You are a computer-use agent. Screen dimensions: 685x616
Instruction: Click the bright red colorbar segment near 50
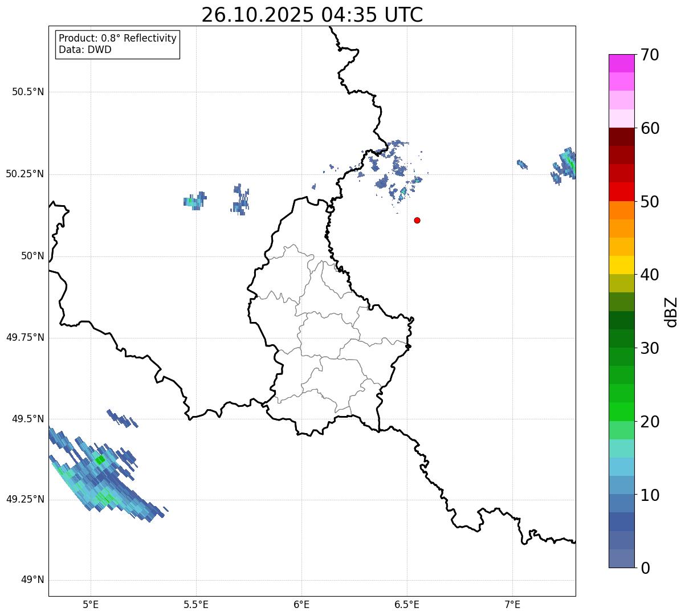click(x=621, y=191)
